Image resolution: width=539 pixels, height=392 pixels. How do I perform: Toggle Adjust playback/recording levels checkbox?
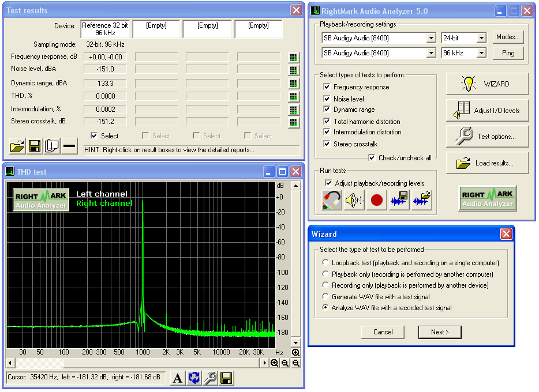pyautogui.click(x=328, y=183)
